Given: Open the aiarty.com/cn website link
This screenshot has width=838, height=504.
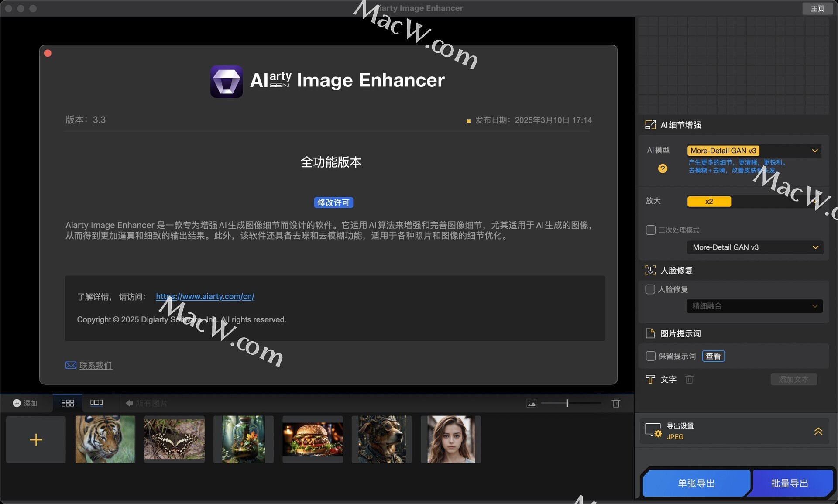Looking at the screenshot, I should 205,296.
